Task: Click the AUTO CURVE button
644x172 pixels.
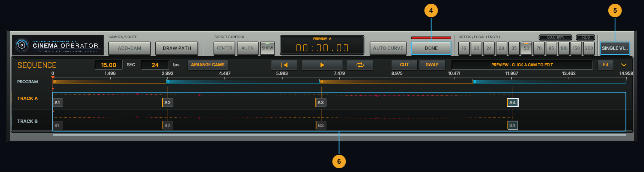Action: 388,48
